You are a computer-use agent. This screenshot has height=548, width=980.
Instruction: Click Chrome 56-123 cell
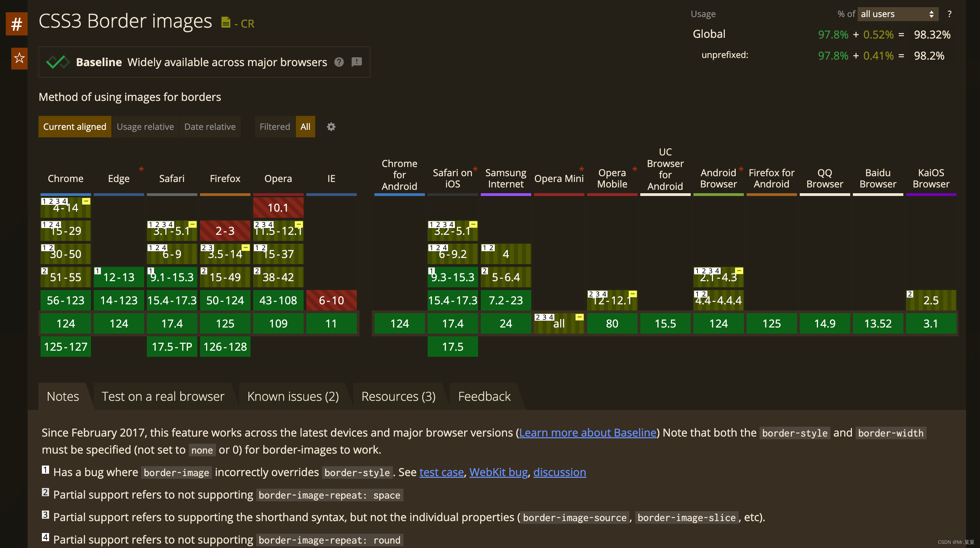(x=65, y=301)
